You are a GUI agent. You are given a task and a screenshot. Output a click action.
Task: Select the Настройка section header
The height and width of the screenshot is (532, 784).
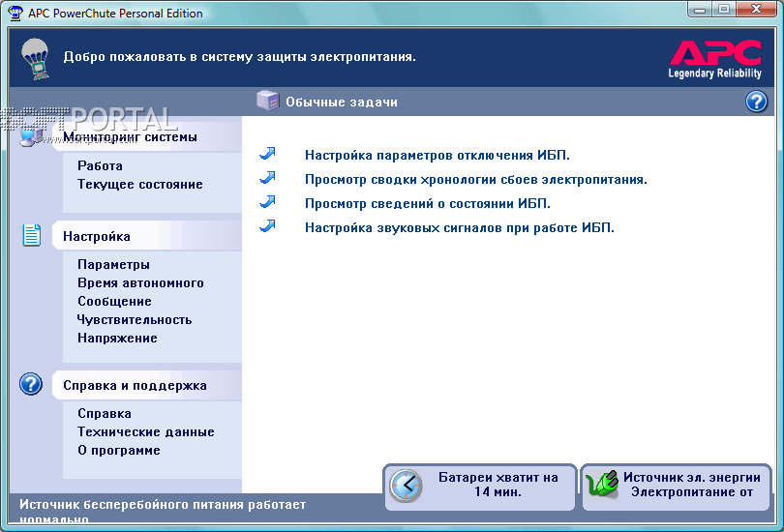(x=147, y=236)
